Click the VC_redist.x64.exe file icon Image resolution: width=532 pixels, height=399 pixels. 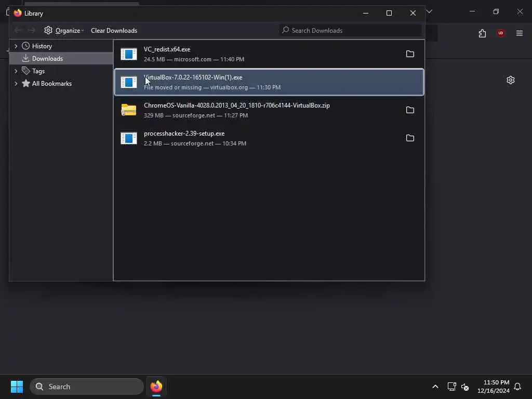(x=129, y=54)
